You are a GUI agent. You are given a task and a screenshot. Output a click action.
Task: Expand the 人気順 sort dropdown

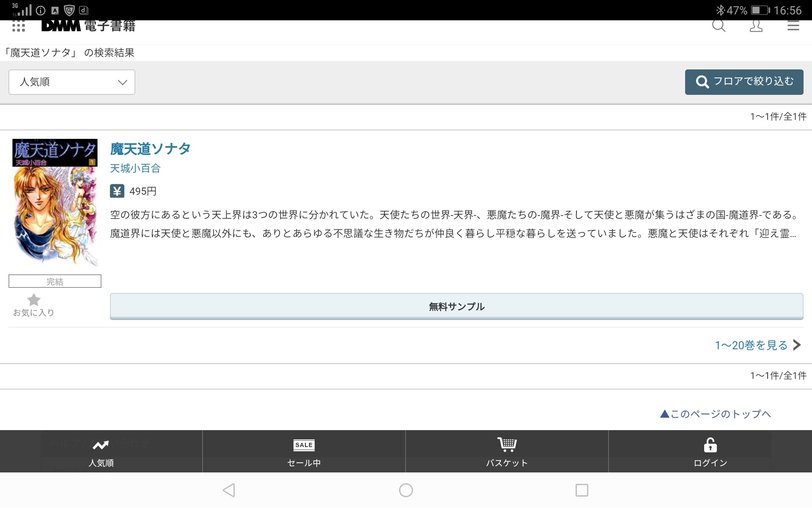pos(72,82)
